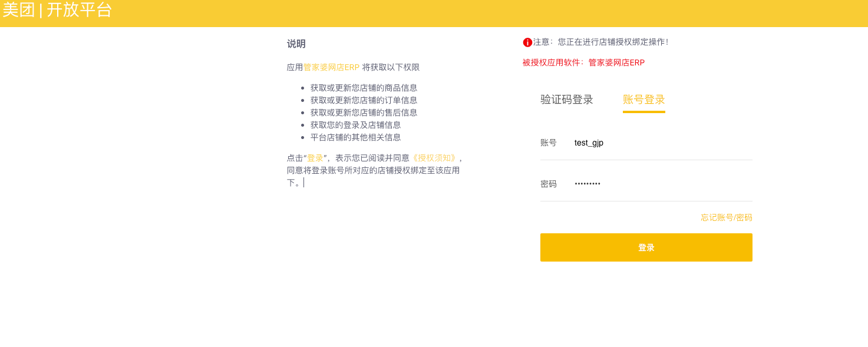Viewport: 868px width, 347px height.
Task: Switch to 验证码登录 tab
Action: click(x=567, y=100)
